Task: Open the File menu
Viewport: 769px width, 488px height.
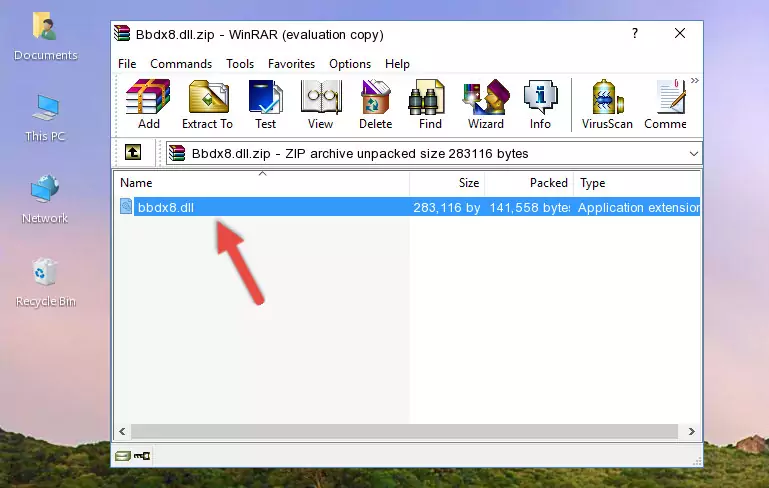Action: pyautogui.click(x=127, y=64)
